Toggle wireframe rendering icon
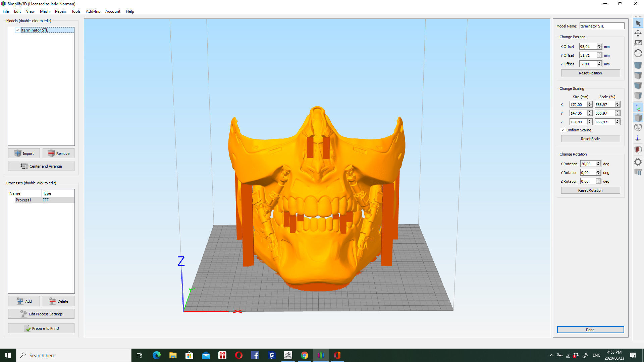The width and height of the screenshot is (644, 362). (x=638, y=128)
